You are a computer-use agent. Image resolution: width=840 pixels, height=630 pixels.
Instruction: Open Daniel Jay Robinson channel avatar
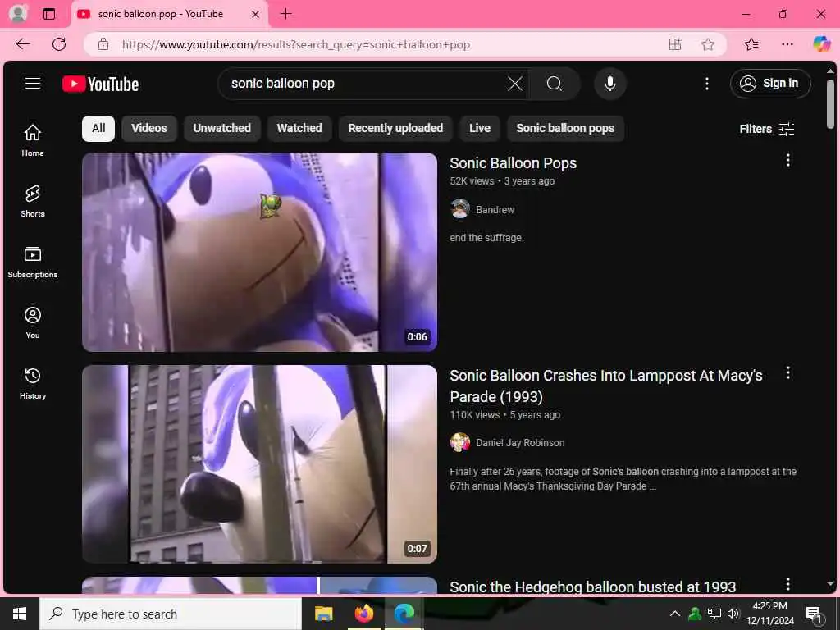[460, 442]
